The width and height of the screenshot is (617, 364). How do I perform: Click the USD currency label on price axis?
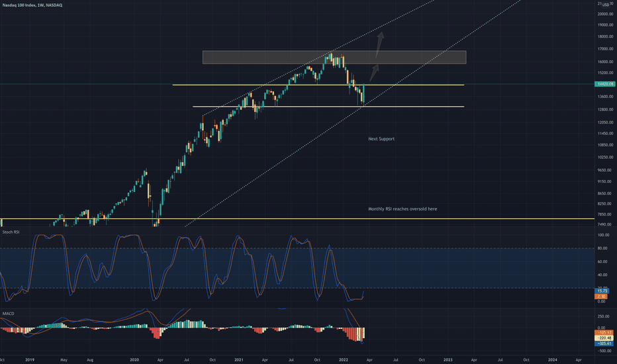pyautogui.click(x=605, y=5)
